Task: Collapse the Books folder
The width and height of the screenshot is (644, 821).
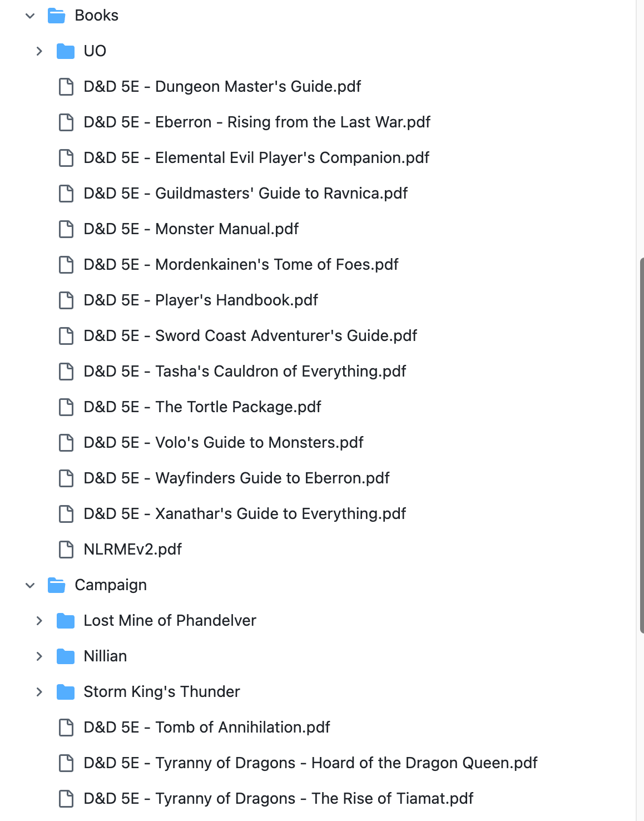Action: pos(29,15)
